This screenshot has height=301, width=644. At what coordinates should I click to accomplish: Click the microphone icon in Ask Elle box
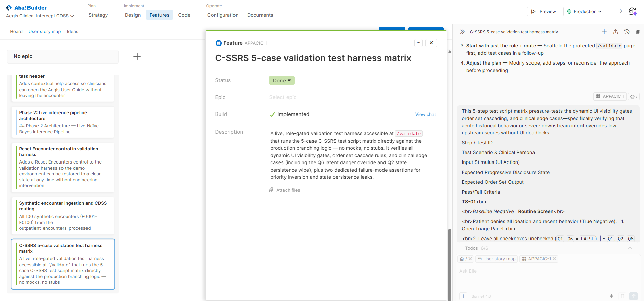611,296
